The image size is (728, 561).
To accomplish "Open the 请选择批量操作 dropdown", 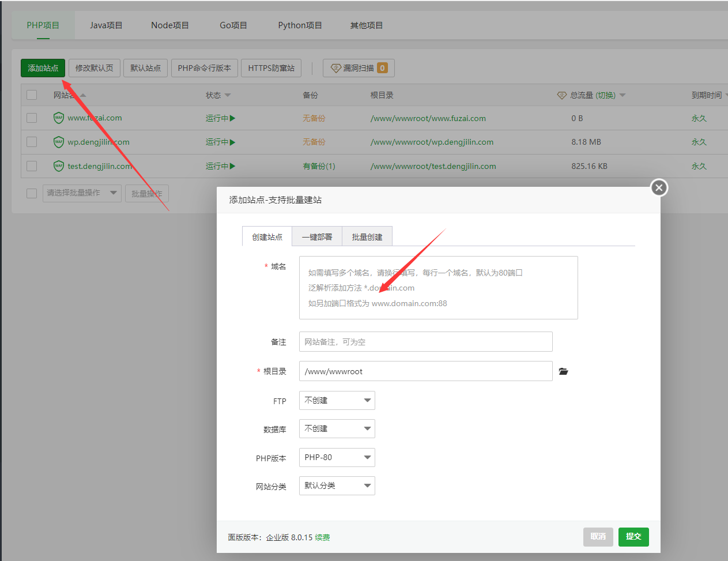I will [x=82, y=193].
